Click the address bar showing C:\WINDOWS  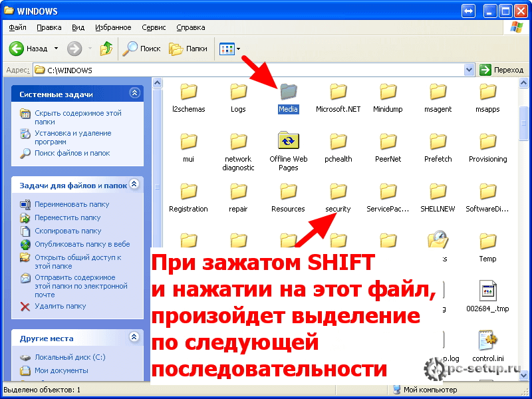coord(249,70)
